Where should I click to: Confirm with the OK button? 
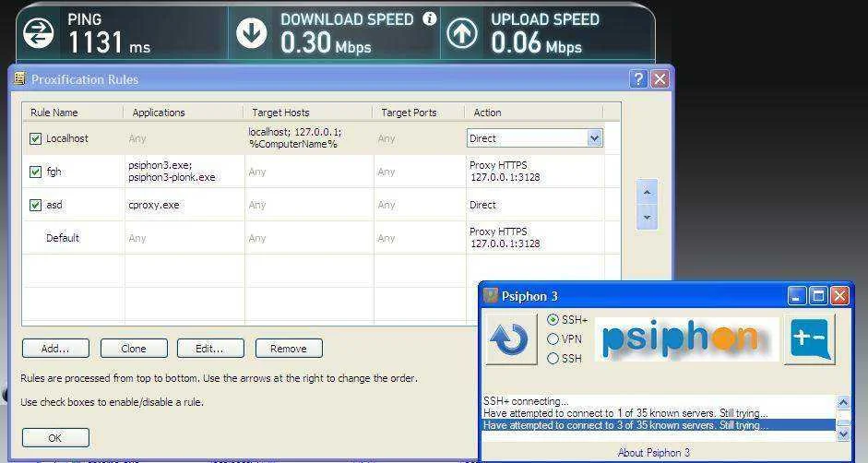55,437
